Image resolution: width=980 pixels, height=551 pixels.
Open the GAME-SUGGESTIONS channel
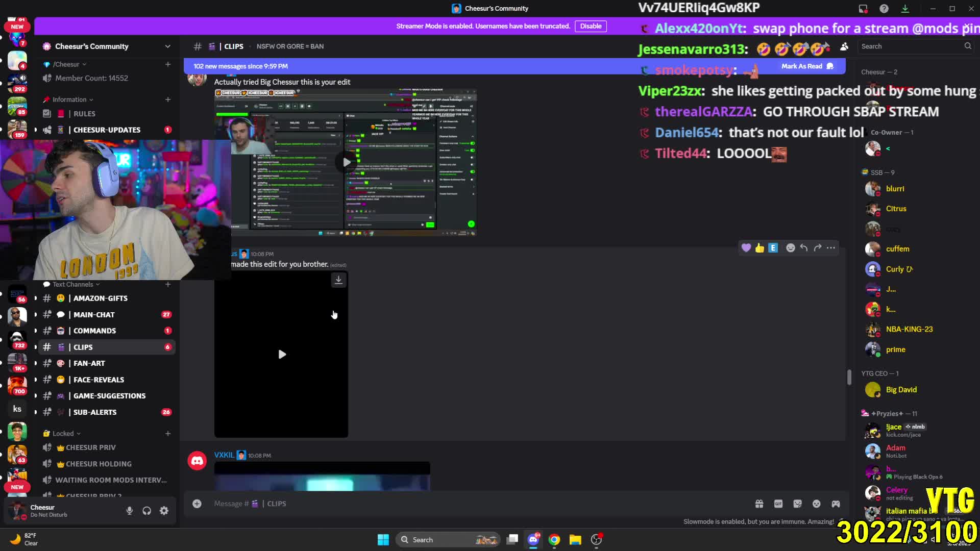click(x=107, y=396)
